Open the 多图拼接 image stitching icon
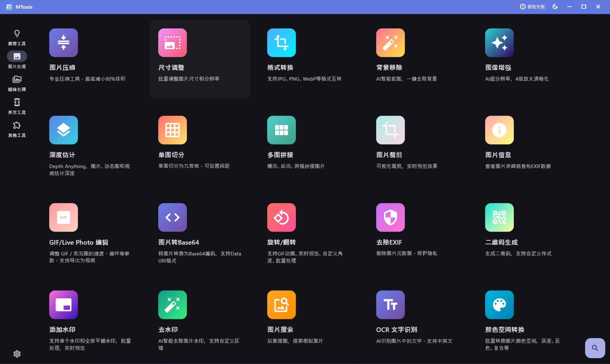Image resolution: width=610 pixels, height=364 pixels. click(x=281, y=130)
